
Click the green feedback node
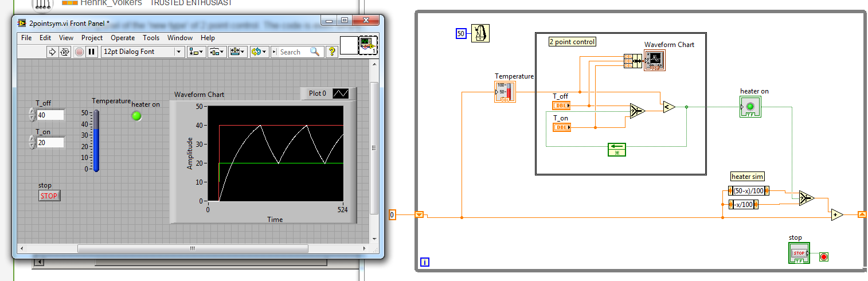coord(617,150)
